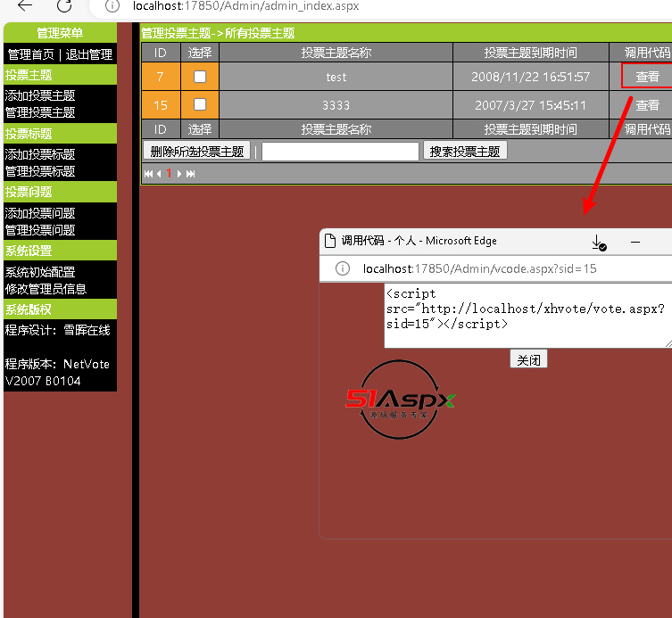
Task: Click the page icon in popup title bar
Action: coord(330,241)
